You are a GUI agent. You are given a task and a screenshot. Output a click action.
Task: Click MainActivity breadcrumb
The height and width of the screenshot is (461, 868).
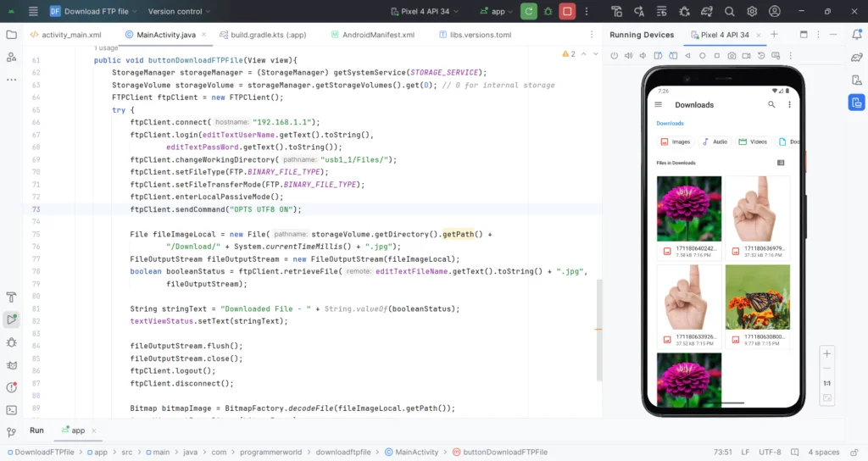pyautogui.click(x=411, y=453)
